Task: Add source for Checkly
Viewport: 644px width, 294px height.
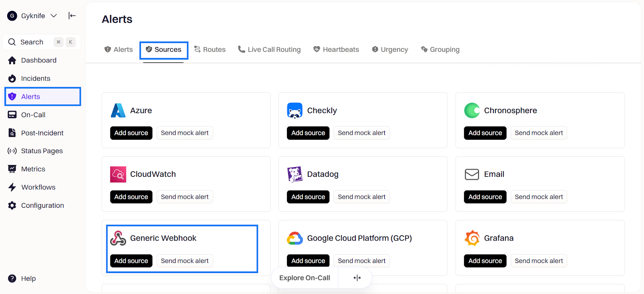Action: 308,133
